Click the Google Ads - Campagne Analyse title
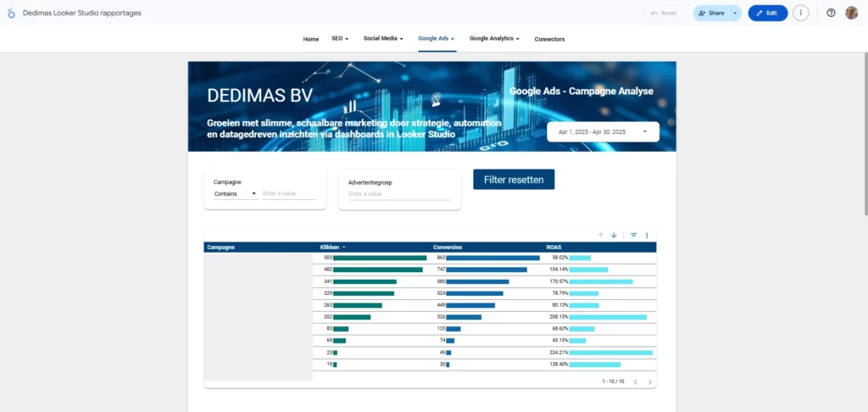The height and width of the screenshot is (412, 868). (x=581, y=92)
